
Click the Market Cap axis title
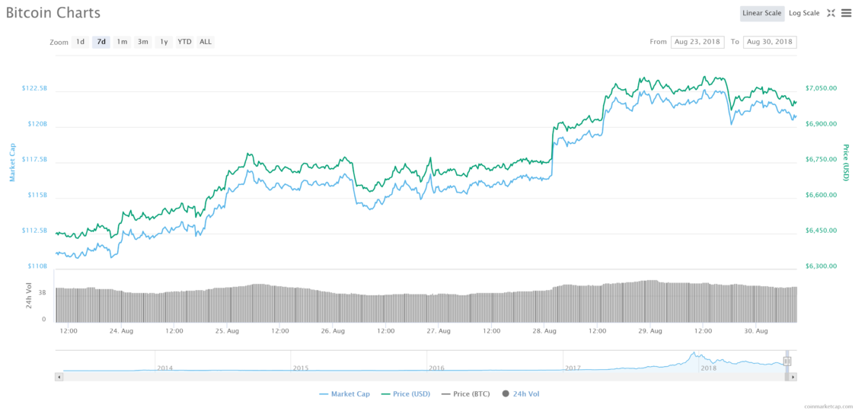coord(12,162)
